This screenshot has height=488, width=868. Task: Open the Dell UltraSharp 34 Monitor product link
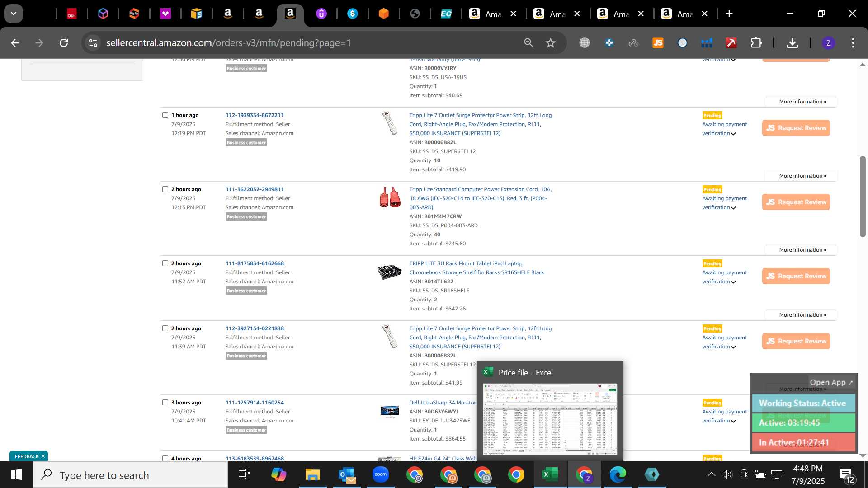pyautogui.click(x=443, y=403)
